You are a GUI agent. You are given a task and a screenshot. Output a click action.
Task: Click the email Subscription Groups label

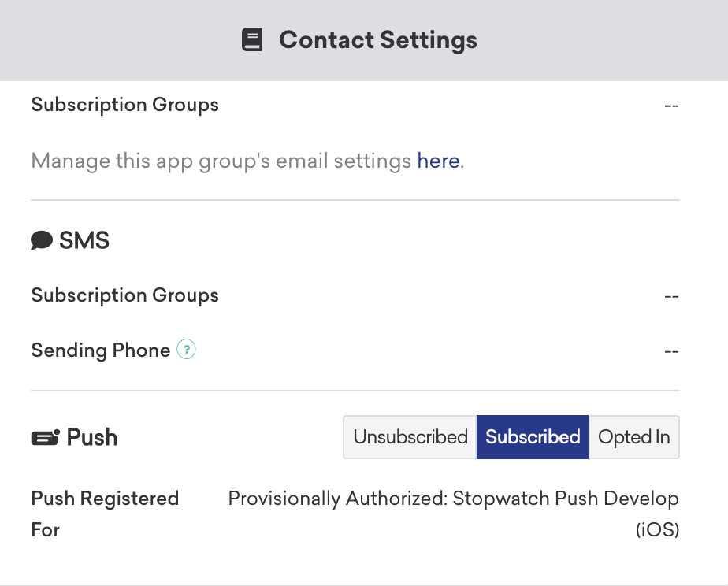click(x=125, y=105)
